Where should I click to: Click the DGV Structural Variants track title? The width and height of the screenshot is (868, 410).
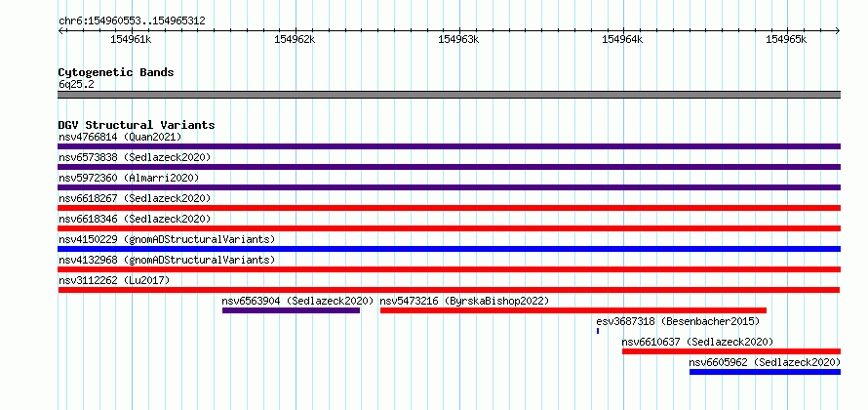coord(137,125)
